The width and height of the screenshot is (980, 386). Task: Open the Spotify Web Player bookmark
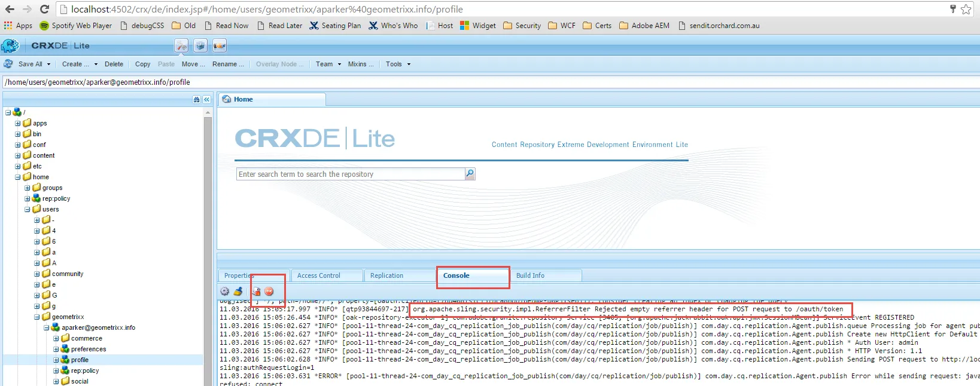pos(76,26)
